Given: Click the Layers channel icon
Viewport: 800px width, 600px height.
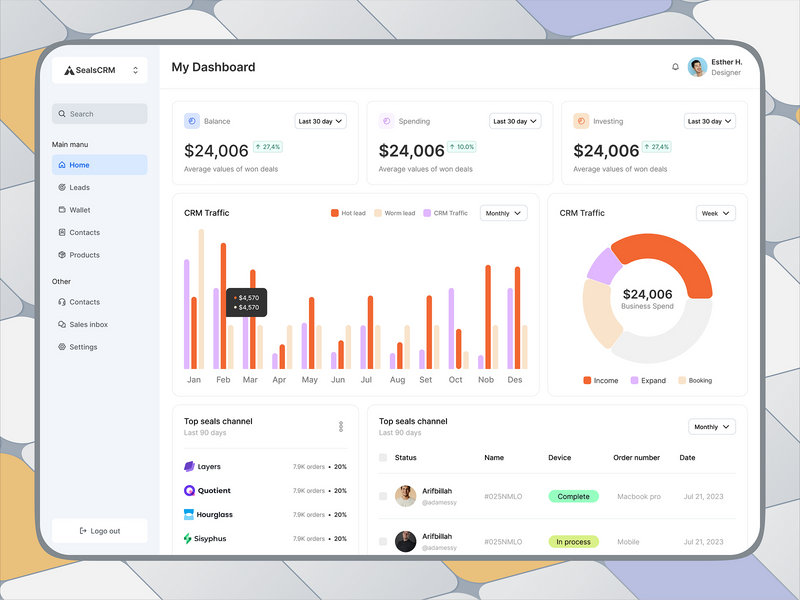Looking at the screenshot, I should click(187, 466).
